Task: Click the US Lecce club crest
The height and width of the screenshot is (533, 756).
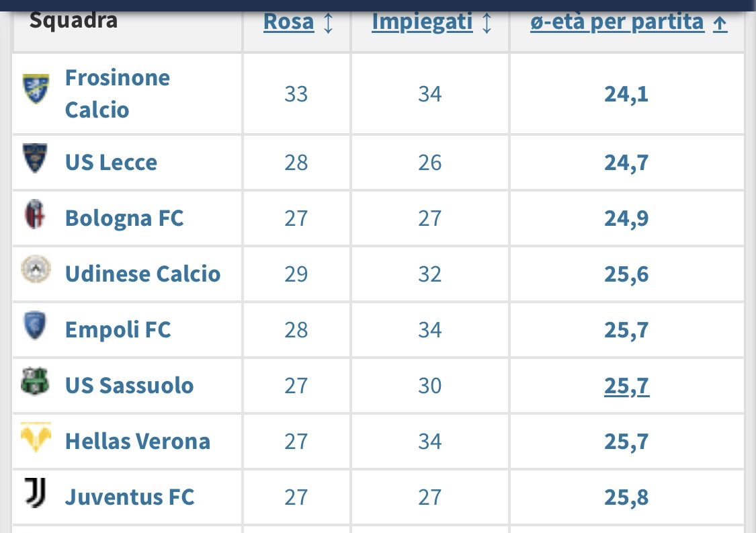Action: [35, 158]
